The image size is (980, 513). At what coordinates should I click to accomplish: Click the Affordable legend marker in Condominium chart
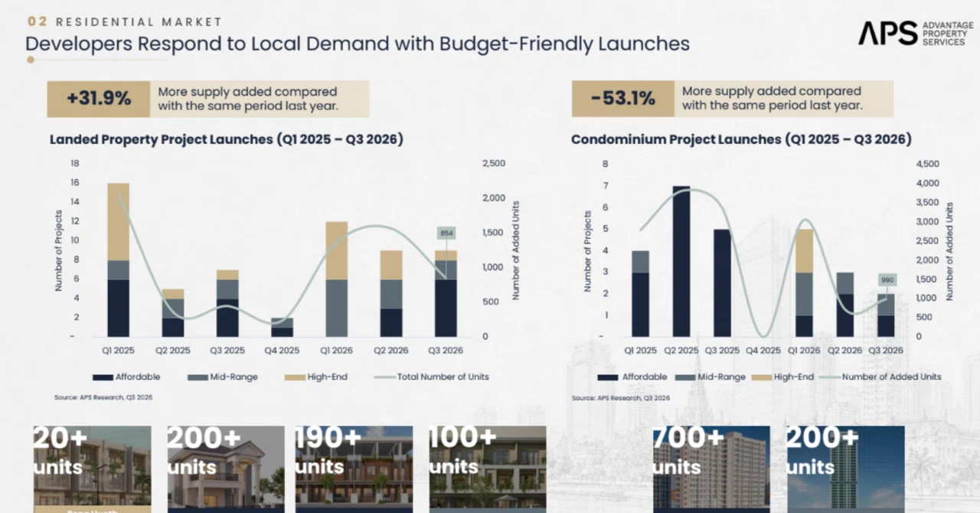click(x=608, y=377)
